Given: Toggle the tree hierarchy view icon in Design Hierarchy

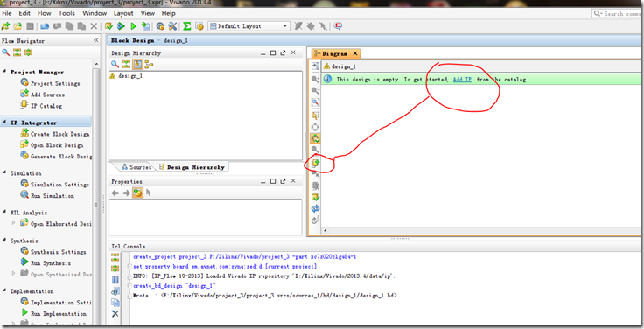Looking at the screenshot, I should (149, 64).
